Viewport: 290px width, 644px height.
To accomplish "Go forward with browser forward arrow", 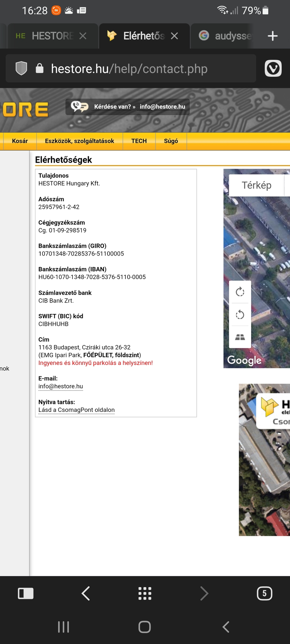I will pos(204,593).
